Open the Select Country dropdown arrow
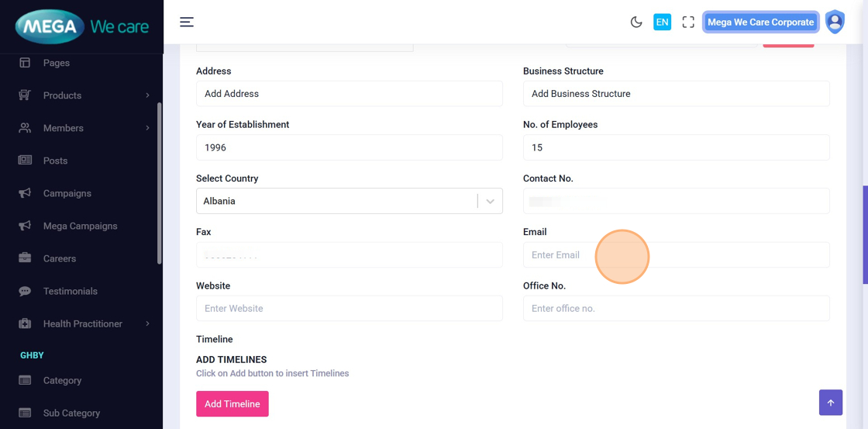 coord(490,201)
